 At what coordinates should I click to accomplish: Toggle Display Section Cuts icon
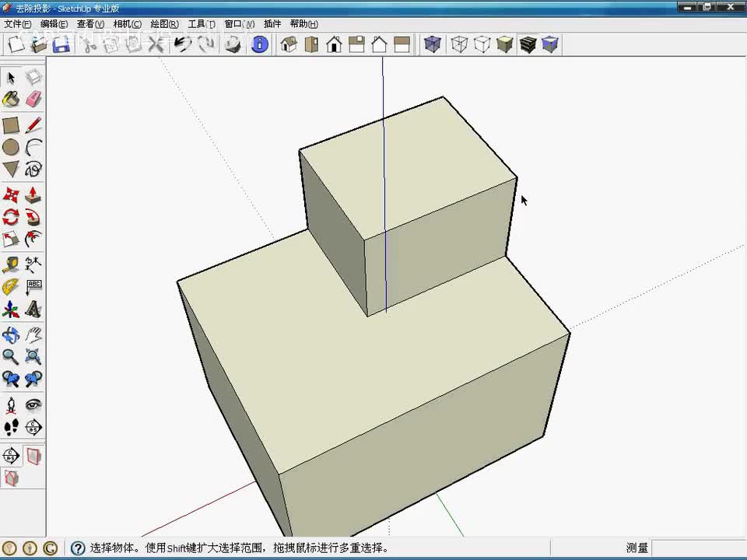pyautogui.click(x=11, y=478)
